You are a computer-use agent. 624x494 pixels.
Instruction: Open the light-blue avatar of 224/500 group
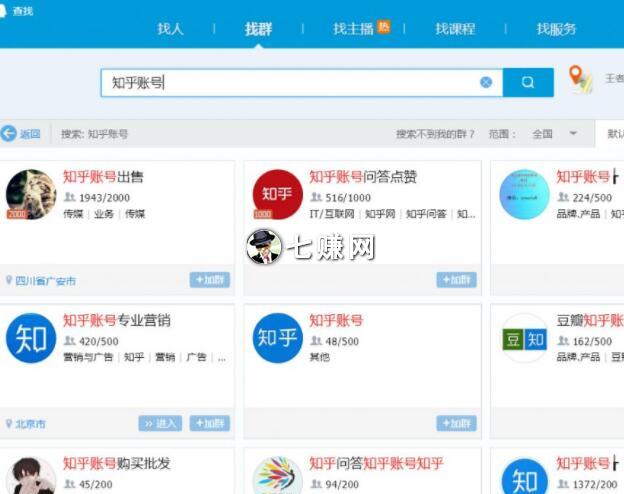(x=525, y=194)
